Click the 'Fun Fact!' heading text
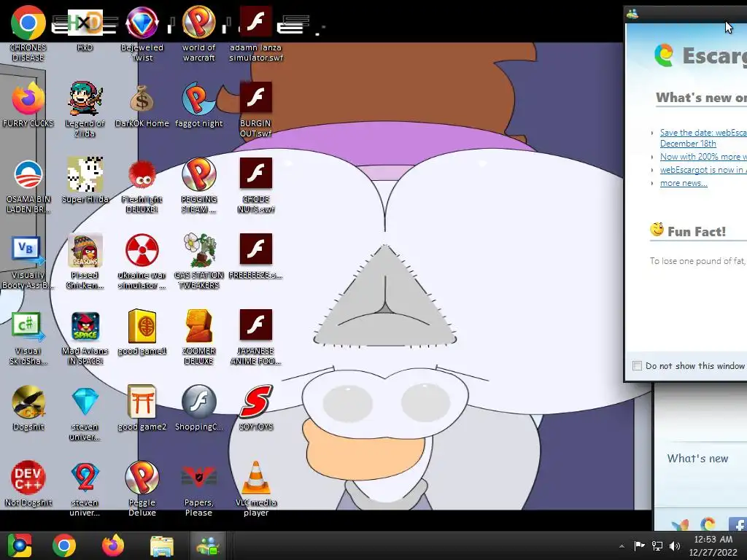The height and width of the screenshot is (560, 747). (x=697, y=232)
